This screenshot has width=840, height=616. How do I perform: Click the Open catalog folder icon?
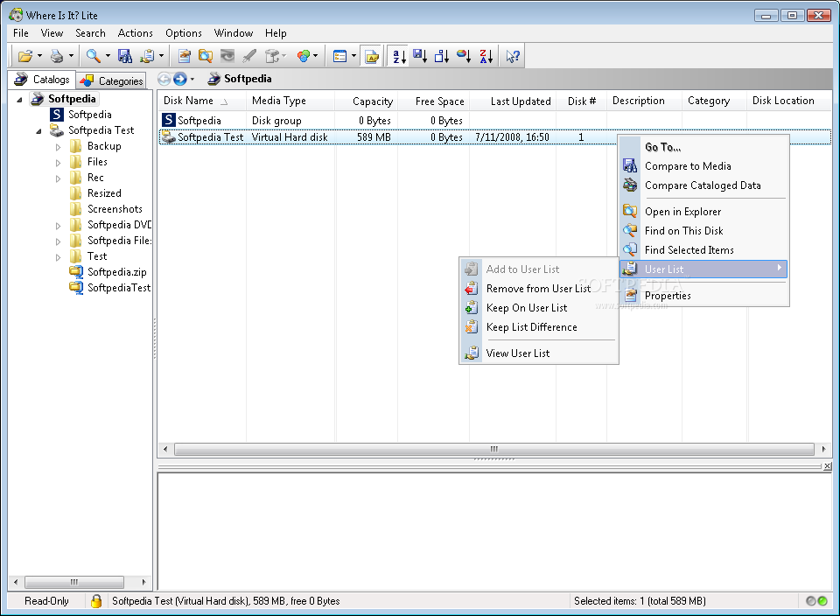(x=24, y=56)
